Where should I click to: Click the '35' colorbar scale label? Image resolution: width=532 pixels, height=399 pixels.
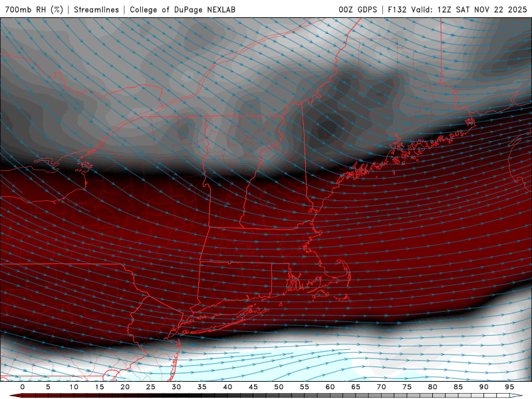[202, 387]
